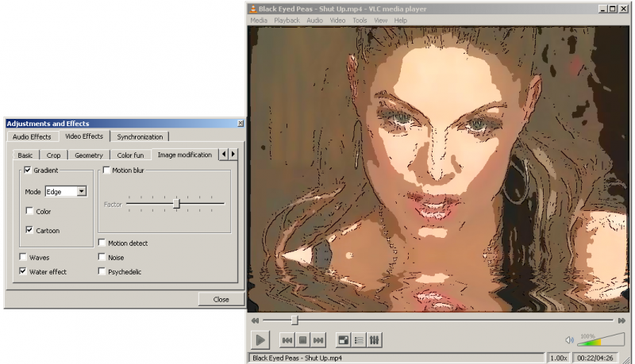Enable the Noise checkbox

(102, 257)
